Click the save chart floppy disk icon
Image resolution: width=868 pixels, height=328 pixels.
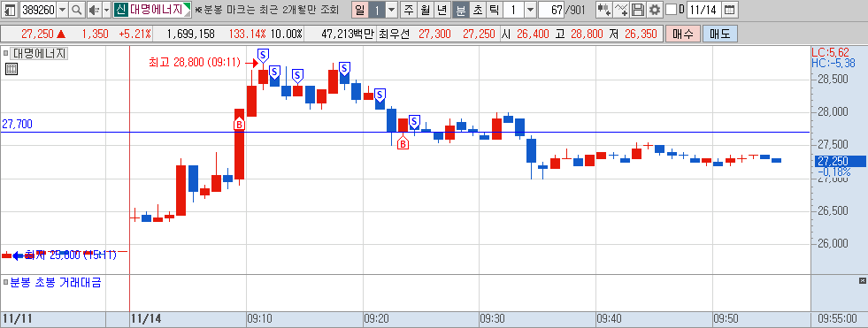coord(638,10)
